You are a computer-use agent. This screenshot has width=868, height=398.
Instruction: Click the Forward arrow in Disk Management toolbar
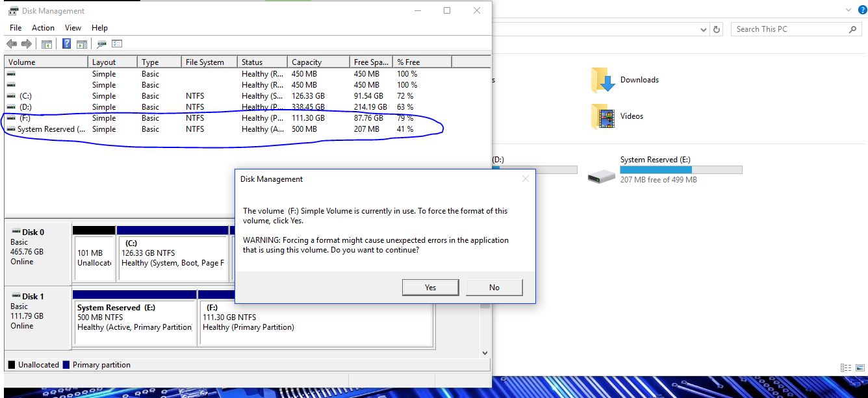[27, 44]
